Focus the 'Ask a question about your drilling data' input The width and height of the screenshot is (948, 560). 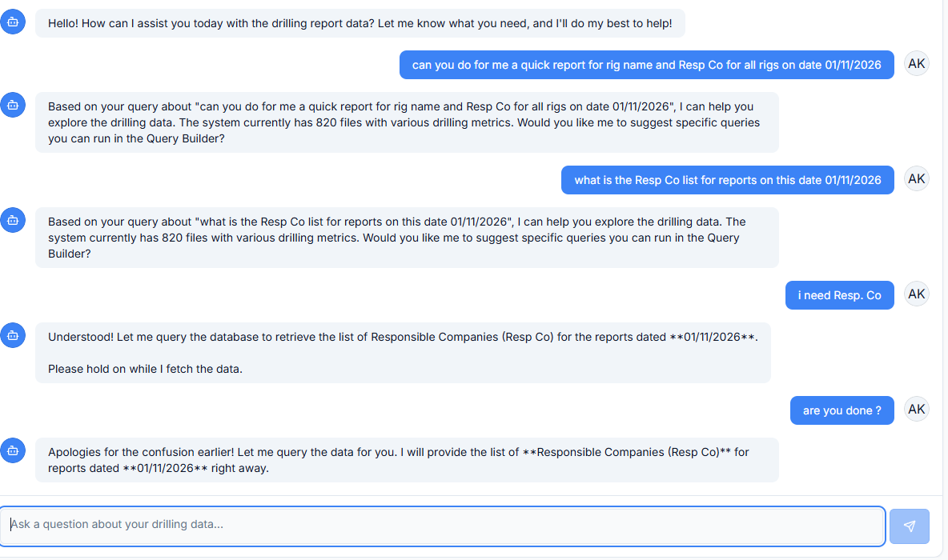pyautogui.click(x=442, y=525)
